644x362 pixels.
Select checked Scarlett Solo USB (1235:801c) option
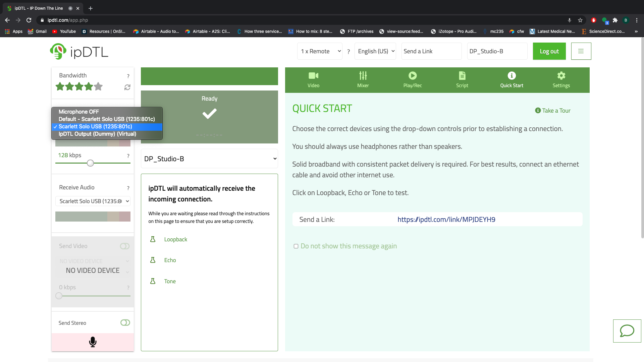107,126
